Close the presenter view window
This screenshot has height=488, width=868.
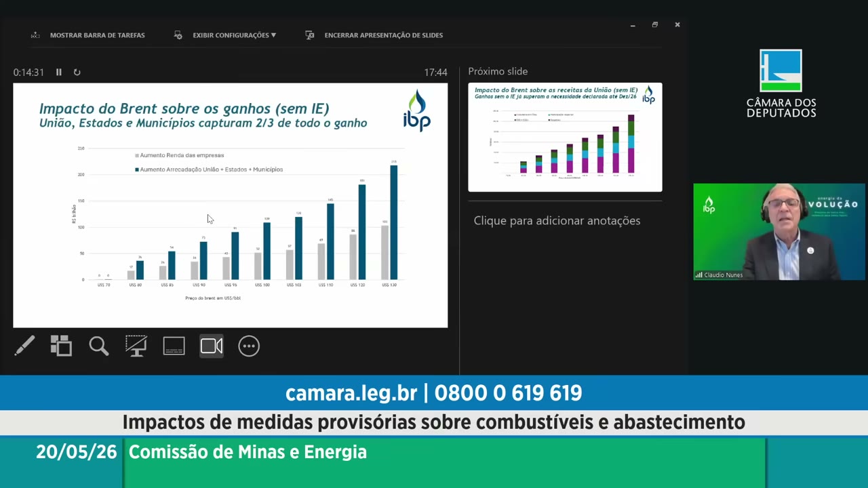pos(677,25)
